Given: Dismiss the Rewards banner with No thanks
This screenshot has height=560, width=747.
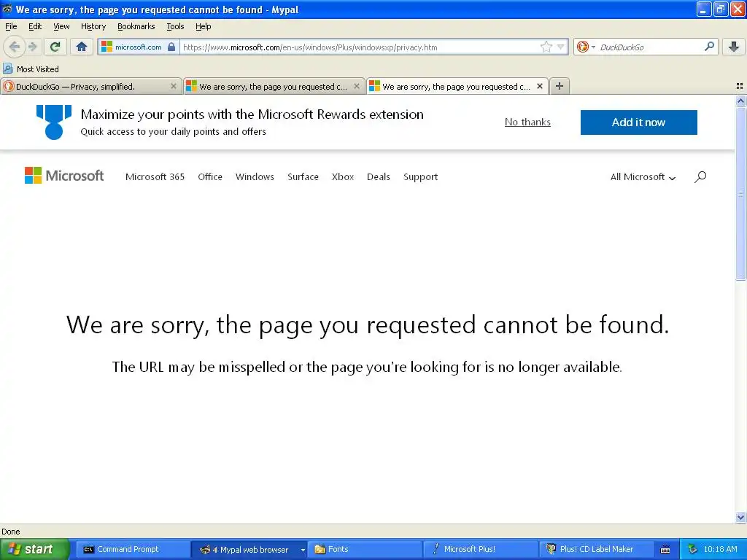Looking at the screenshot, I should point(527,122).
